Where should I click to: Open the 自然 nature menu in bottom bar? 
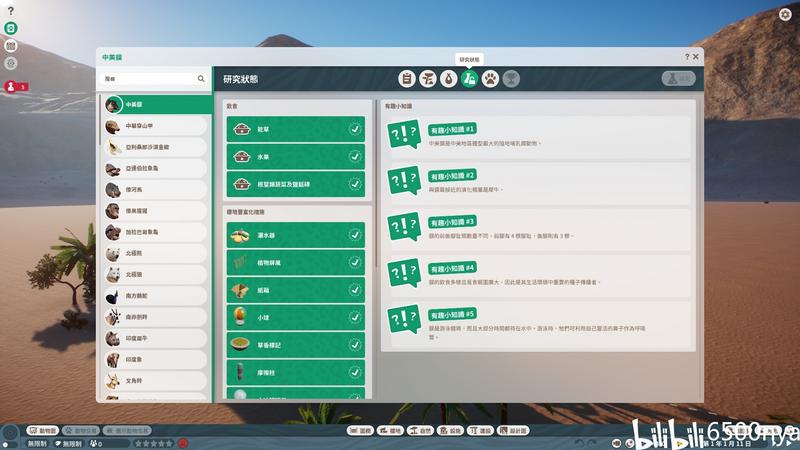(420, 431)
